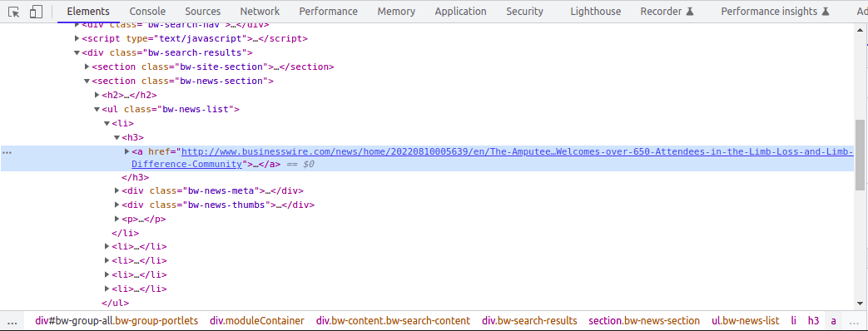Open the Recorder tab
This screenshot has height=331, width=868.
point(667,12)
